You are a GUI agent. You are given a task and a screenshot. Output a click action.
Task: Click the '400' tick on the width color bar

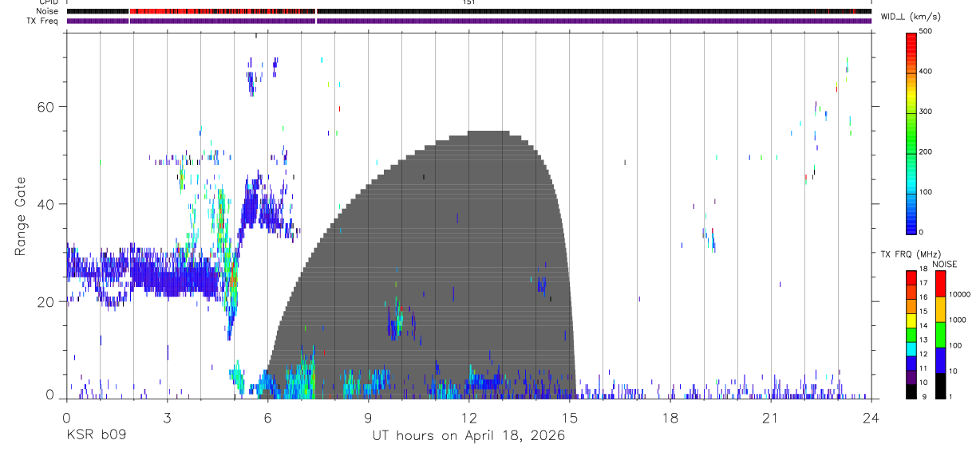(927, 72)
